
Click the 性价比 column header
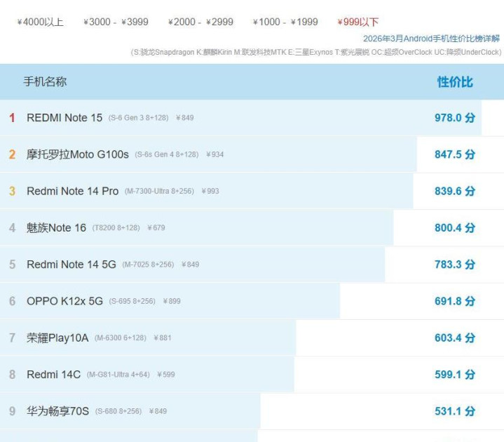click(455, 82)
